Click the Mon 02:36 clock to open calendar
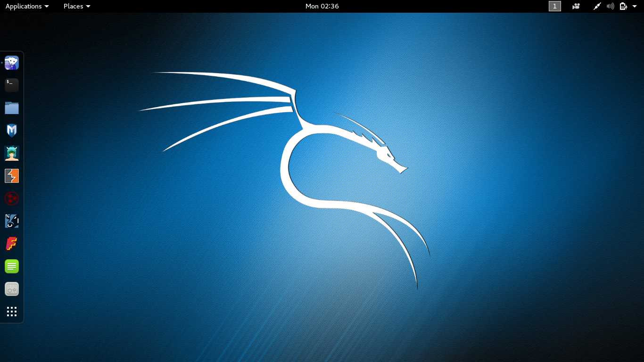Image resolution: width=644 pixels, height=362 pixels. 322,6
